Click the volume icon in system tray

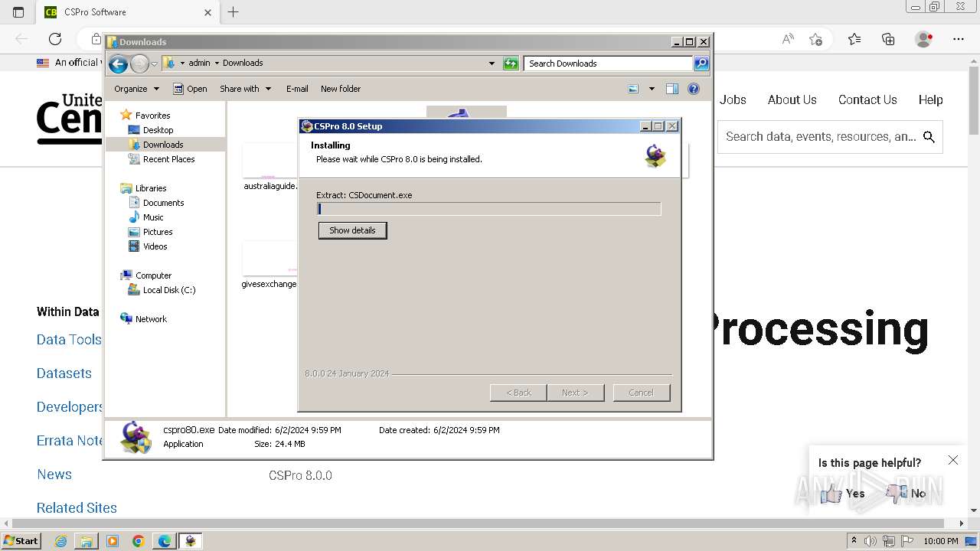tap(871, 541)
